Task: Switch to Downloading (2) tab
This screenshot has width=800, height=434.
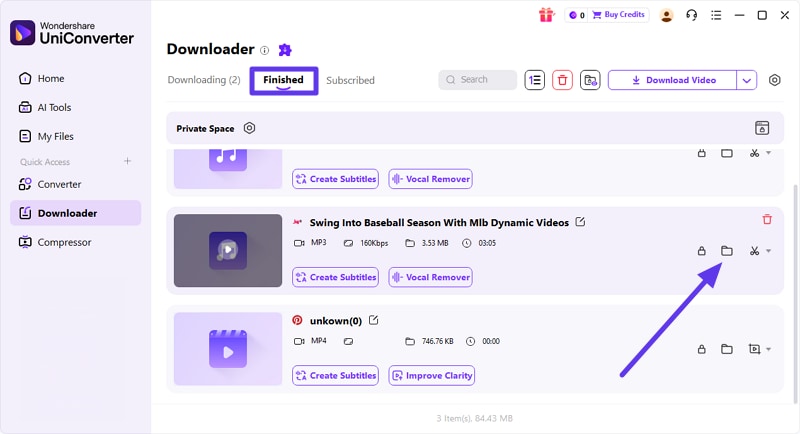Action: 204,80
